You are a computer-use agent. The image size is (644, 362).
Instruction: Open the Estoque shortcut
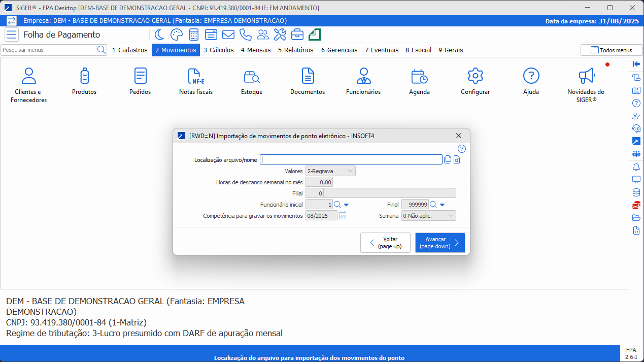tap(252, 81)
